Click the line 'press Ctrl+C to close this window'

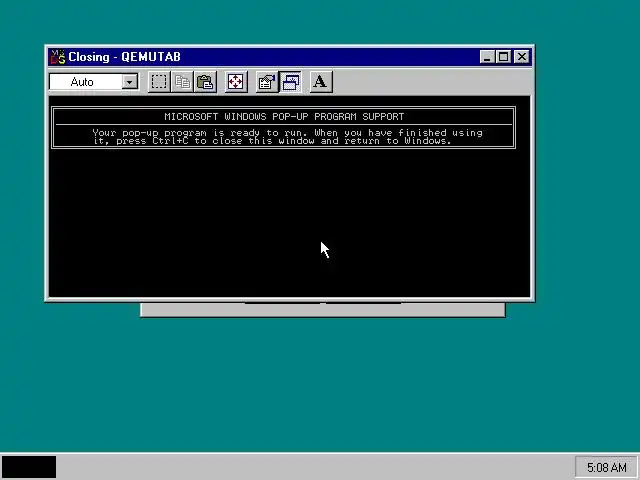pos(216,141)
